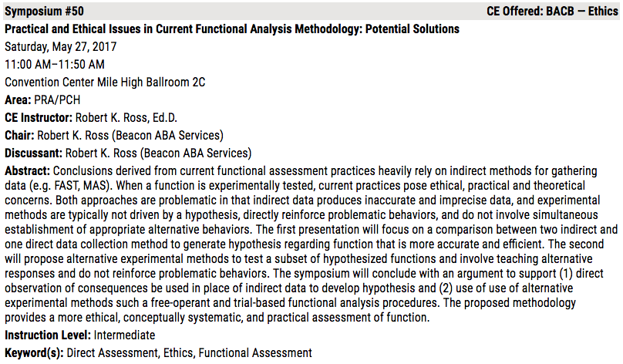Click the Symposium #50 header
The image size is (623, 364).
point(44,11)
